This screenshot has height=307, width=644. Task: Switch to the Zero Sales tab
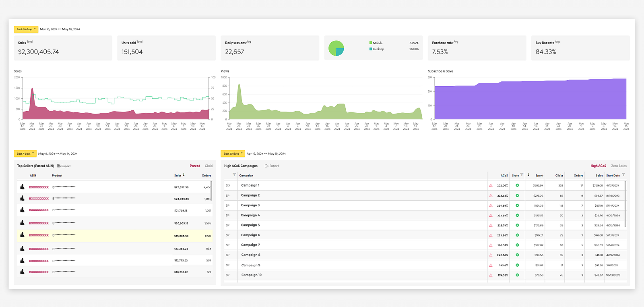pos(619,166)
